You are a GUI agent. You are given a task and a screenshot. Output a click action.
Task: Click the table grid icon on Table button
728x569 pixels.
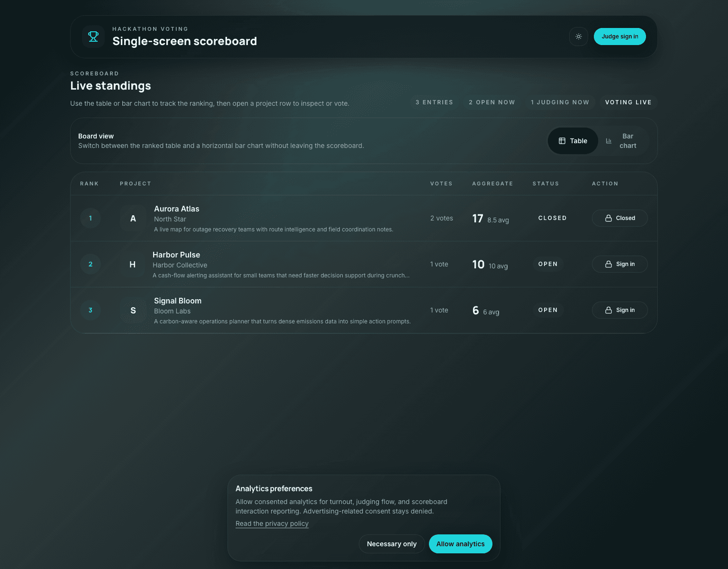pyautogui.click(x=562, y=140)
